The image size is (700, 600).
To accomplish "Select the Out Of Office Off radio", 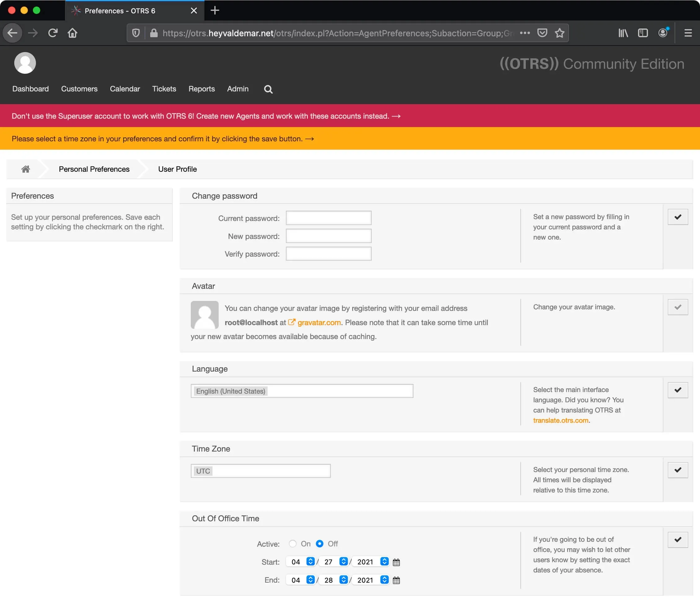I will click(319, 544).
